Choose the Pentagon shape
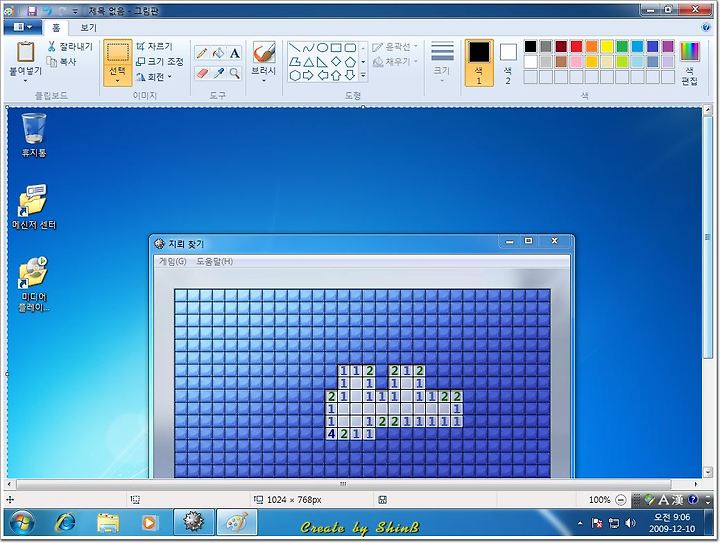 coord(350,62)
